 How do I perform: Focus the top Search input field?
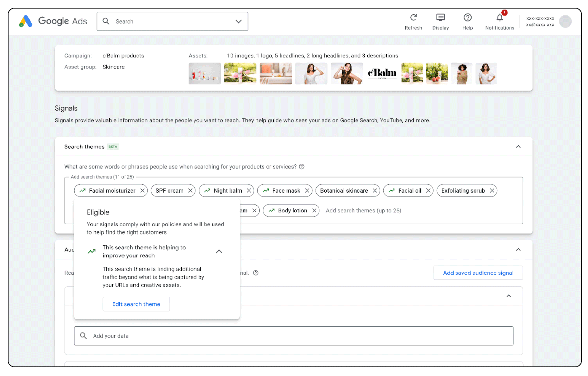coord(172,21)
